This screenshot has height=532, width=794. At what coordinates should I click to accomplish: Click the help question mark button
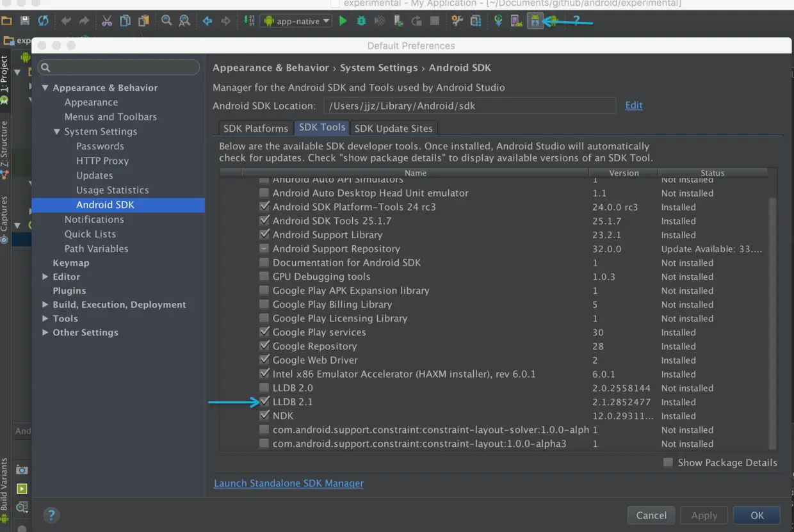(51, 515)
